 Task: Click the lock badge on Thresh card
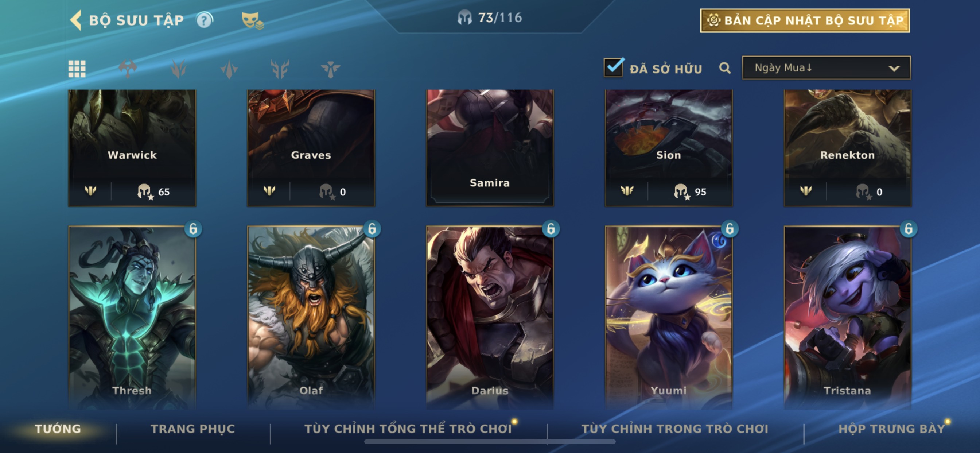coord(193,229)
